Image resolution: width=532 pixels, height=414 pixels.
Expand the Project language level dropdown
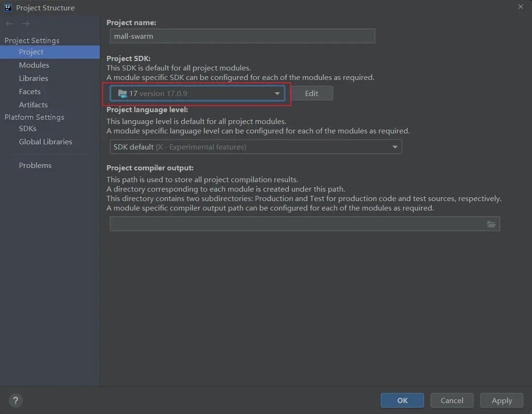coord(395,147)
